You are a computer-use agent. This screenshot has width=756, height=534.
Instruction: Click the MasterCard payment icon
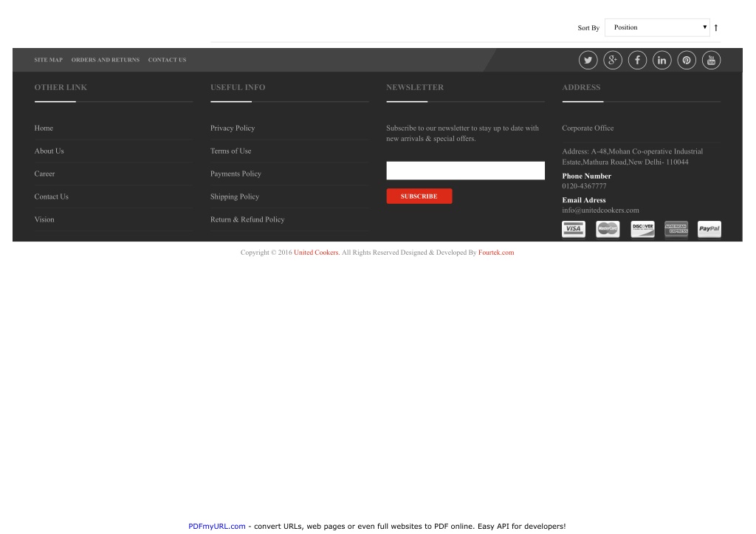tap(608, 229)
